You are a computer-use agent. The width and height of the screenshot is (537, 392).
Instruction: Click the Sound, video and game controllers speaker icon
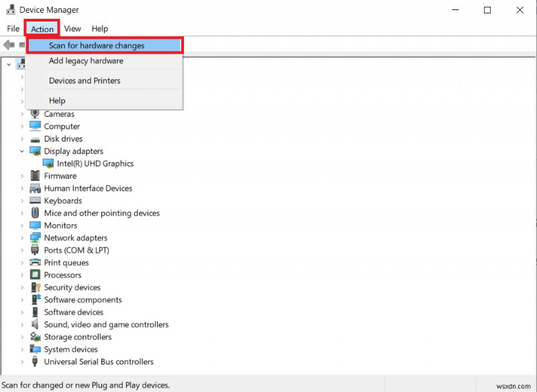click(35, 324)
